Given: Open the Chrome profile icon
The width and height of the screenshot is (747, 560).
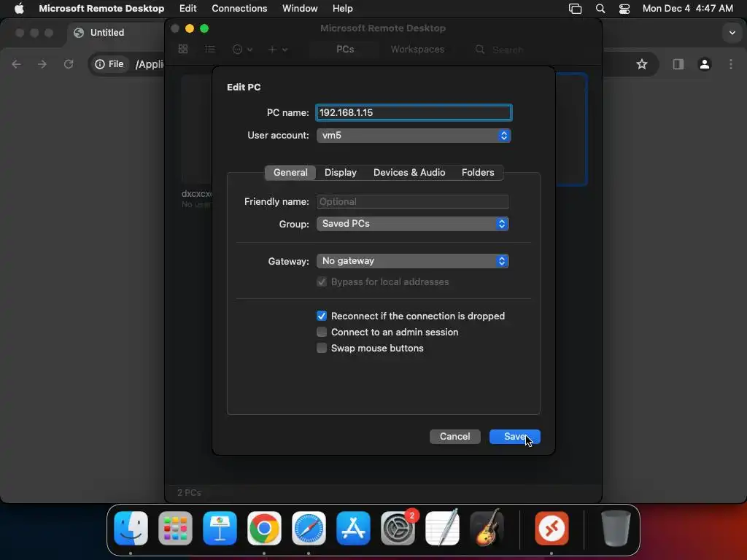Looking at the screenshot, I should pos(705,64).
